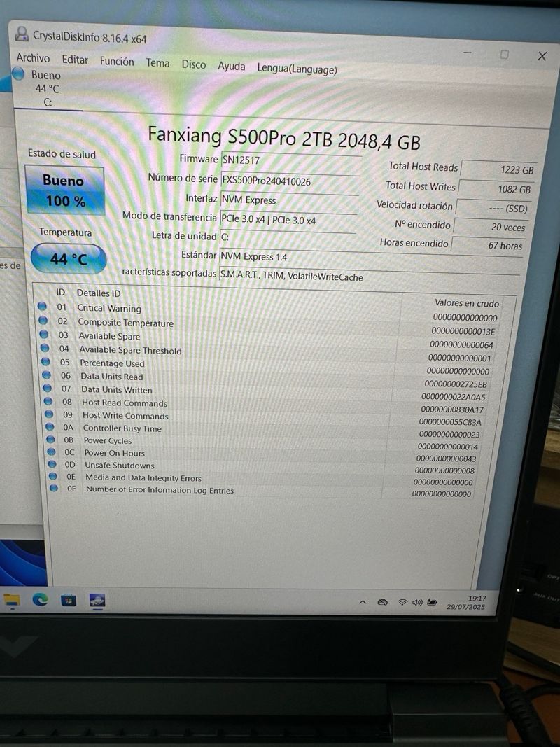
Task: Select the Unsafe Shutdowns attribute text
Action: coord(120,465)
